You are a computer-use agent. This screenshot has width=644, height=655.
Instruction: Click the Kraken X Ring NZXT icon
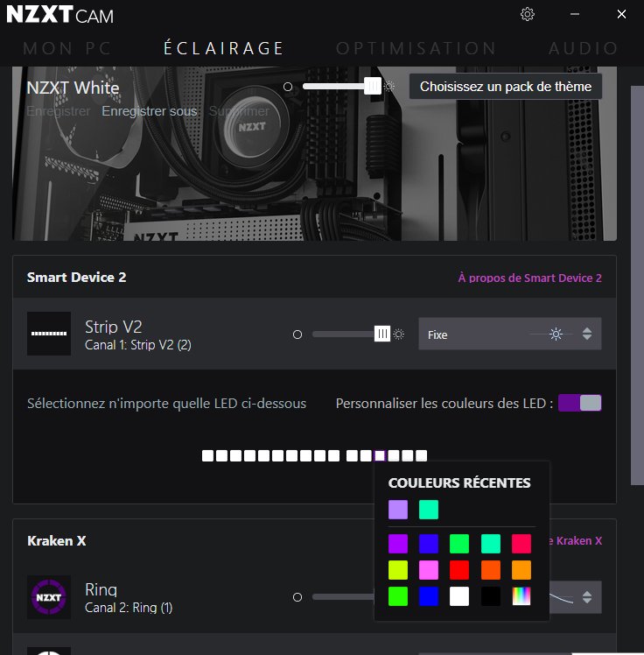pyautogui.click(x=49, y=597)
